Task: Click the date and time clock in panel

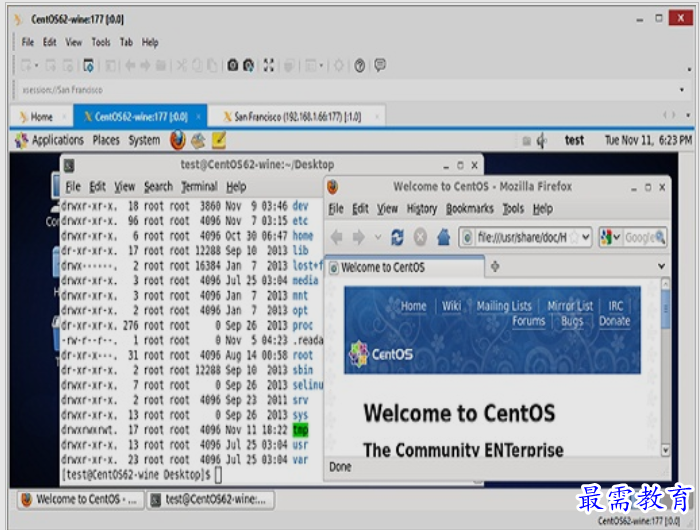Action: coord(648,141)
